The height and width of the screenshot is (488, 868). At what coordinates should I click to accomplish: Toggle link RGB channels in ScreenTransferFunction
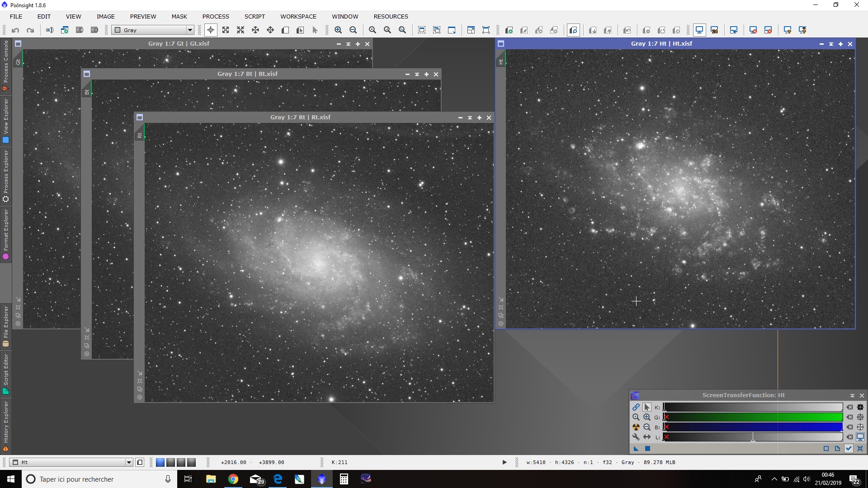coord(636,407)
